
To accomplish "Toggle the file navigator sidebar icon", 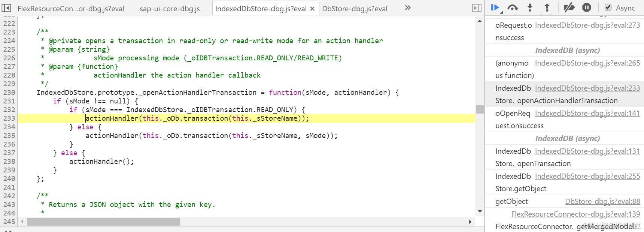I will pos(6,8).
